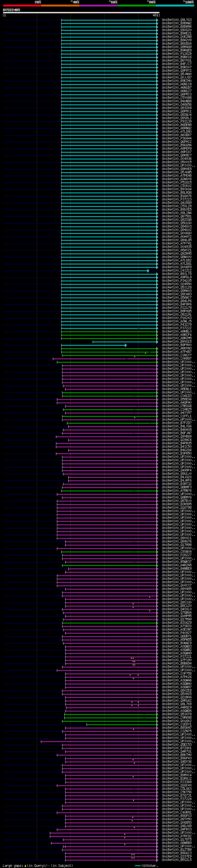The height and width of the screenshot is (868, 197).
Task: Click hit label UniRef100_D0EZN9
Action: coord(177,37)
